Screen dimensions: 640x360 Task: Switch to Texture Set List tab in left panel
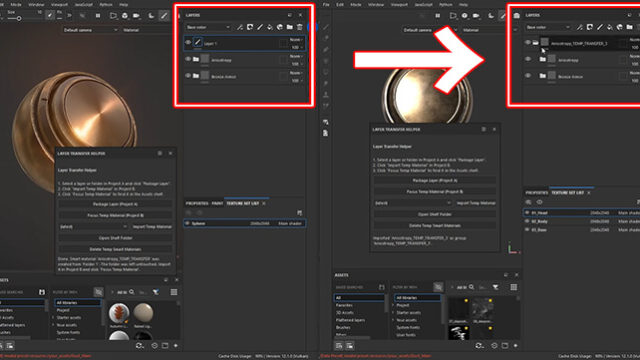242,203
